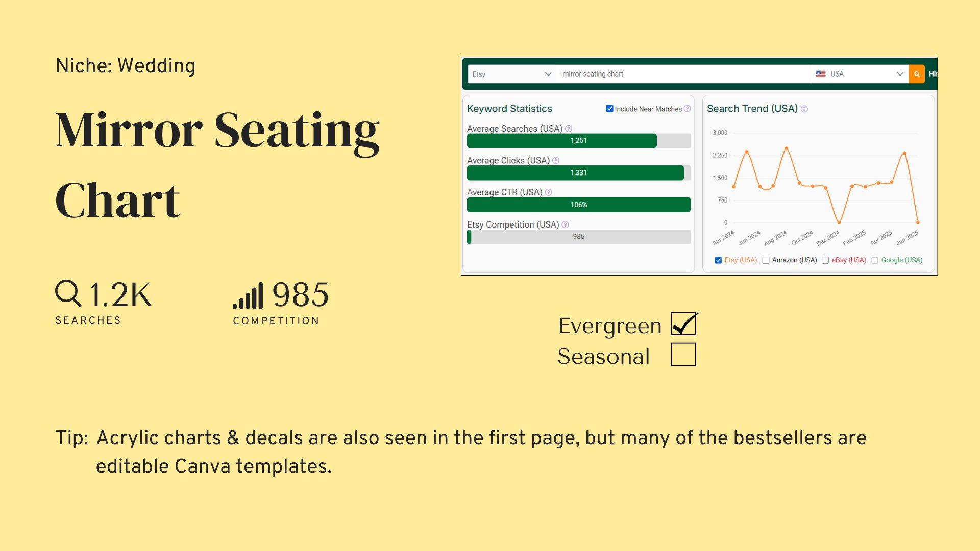This screenshot has height=551, width=980.
Task: Click the help icon beside Etsy Competition (USA)
Action: [565, 224]
